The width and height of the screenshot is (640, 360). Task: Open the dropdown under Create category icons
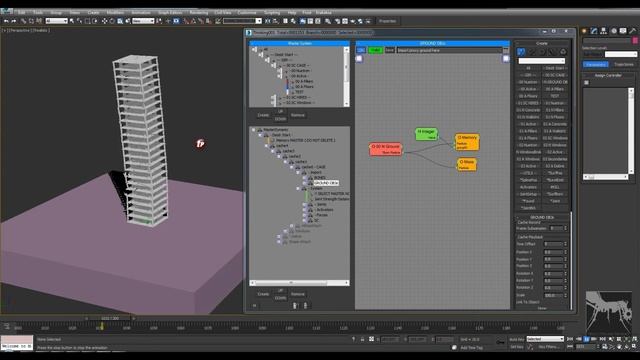pos(542,61)
